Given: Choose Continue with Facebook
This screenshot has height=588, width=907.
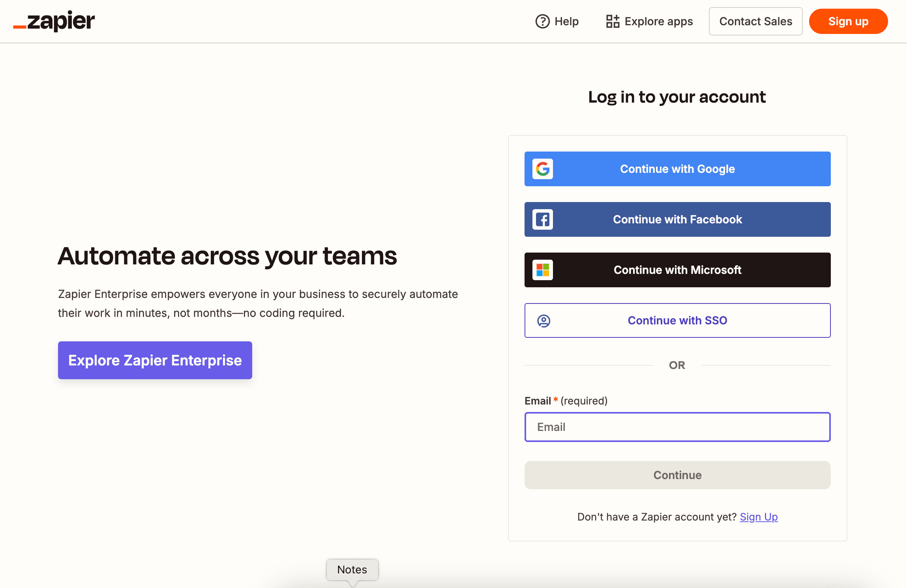Looking at the screenshot, I should tap(677, 219).
